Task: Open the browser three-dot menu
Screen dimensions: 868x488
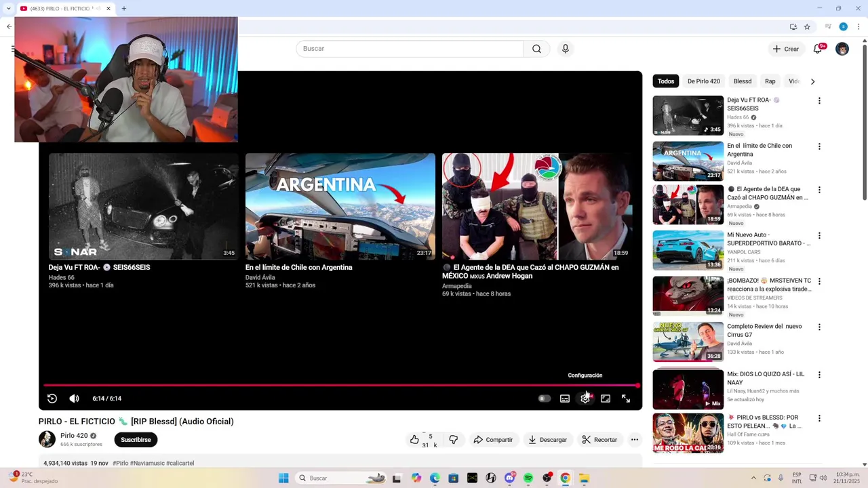Action: [x=858, y=27]
